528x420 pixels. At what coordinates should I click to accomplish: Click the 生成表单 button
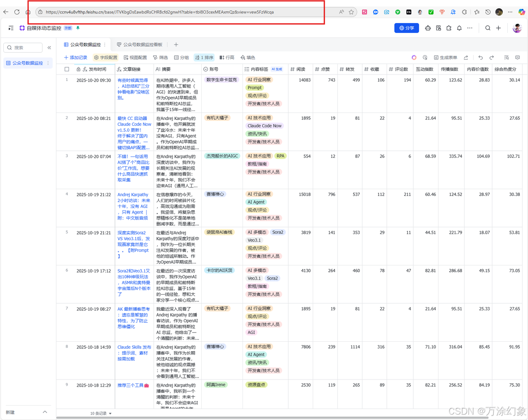point(445,58)
